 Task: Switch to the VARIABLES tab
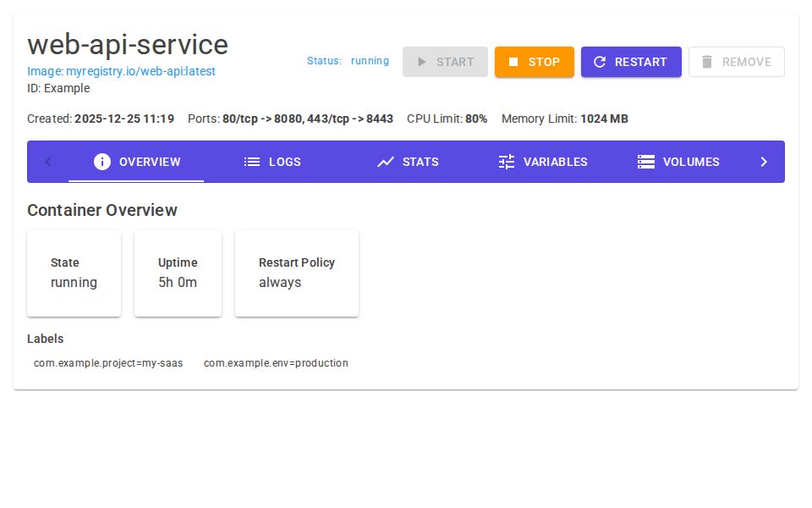point(543,162)
